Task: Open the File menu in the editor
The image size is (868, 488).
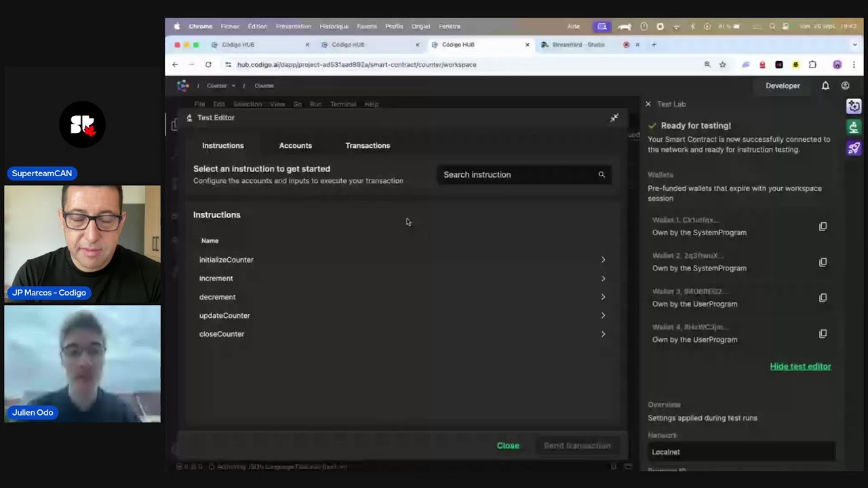Action: tap(199, 104)
